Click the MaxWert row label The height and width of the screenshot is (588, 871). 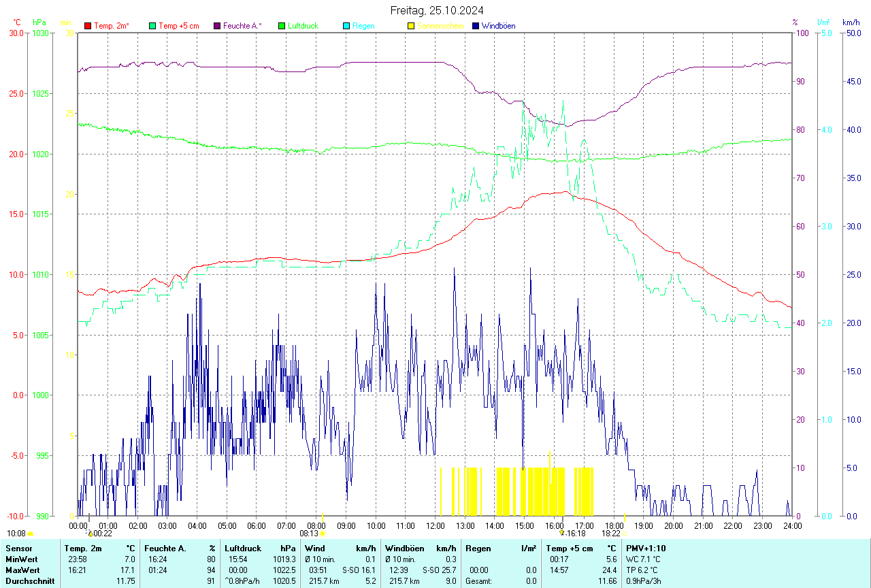tap(22, 570)
